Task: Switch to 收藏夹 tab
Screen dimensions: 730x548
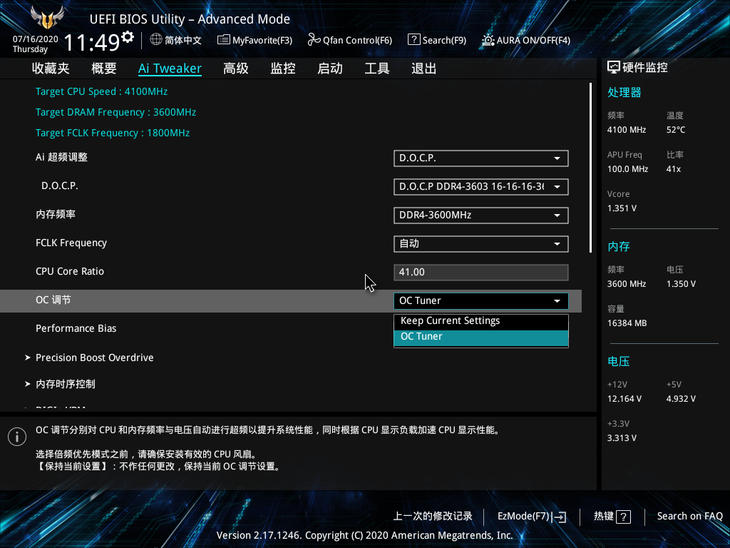Action: 51,68
